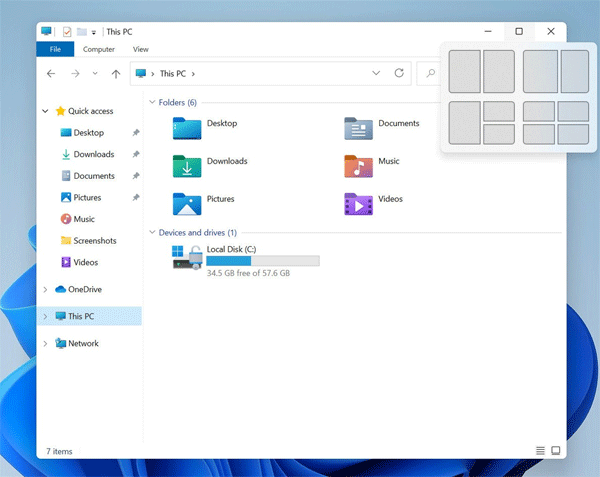Collapse the Folders (6) group
This screenshot has width=600, height=477.
click(152, 102)
